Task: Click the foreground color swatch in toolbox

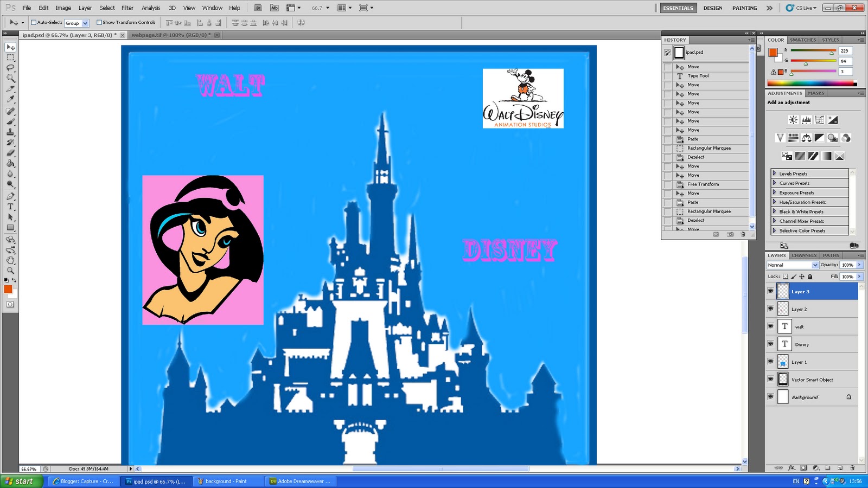Action: tap(8, 290)
